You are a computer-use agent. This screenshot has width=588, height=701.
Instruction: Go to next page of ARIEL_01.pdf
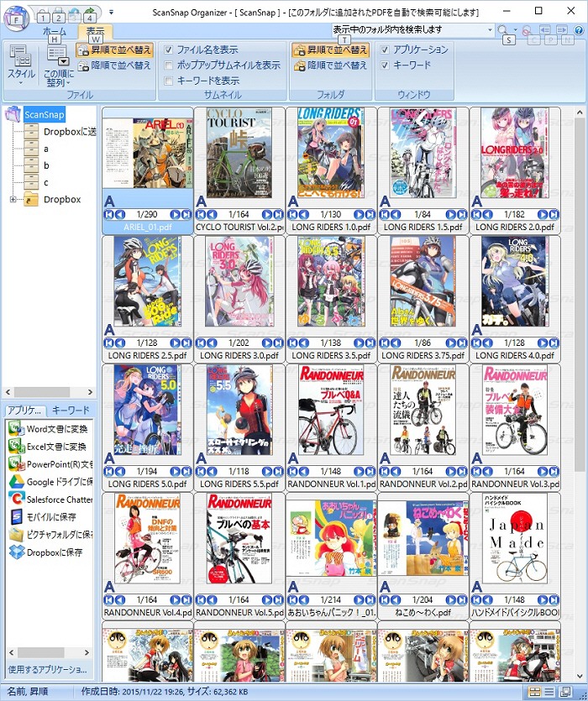pyautogui.click(x=176, y=215)
